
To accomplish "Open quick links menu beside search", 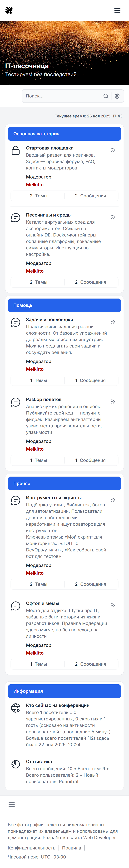I will pyautogui.click(x=12, y=96).
